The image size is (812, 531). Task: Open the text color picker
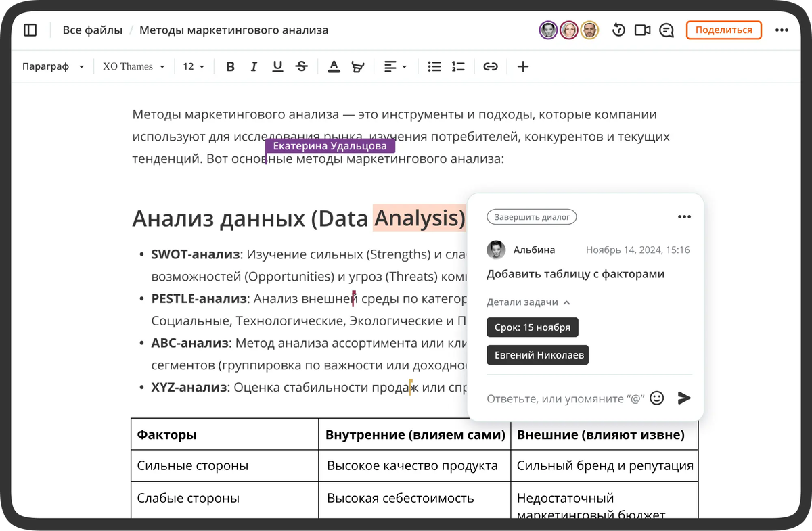(x=334, y=66)
